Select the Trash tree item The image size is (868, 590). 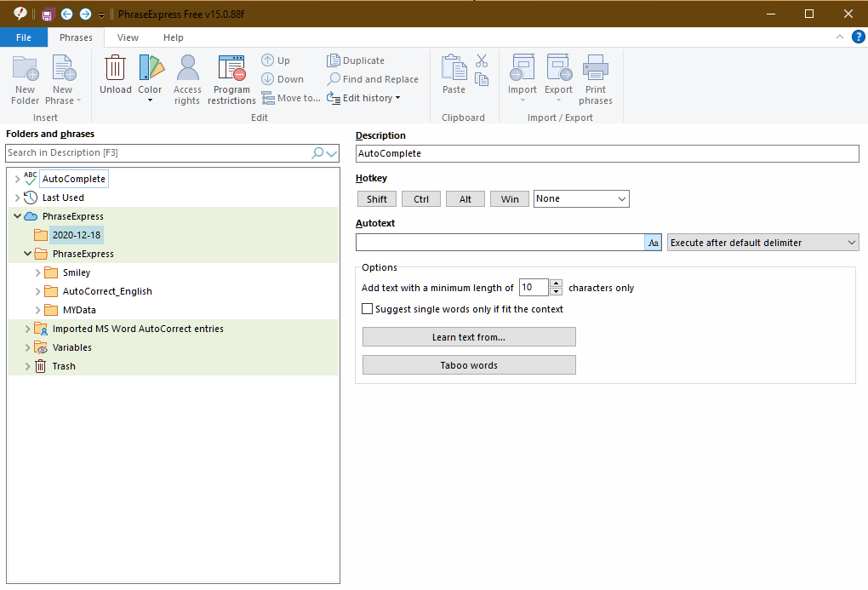tap(64, 366)
